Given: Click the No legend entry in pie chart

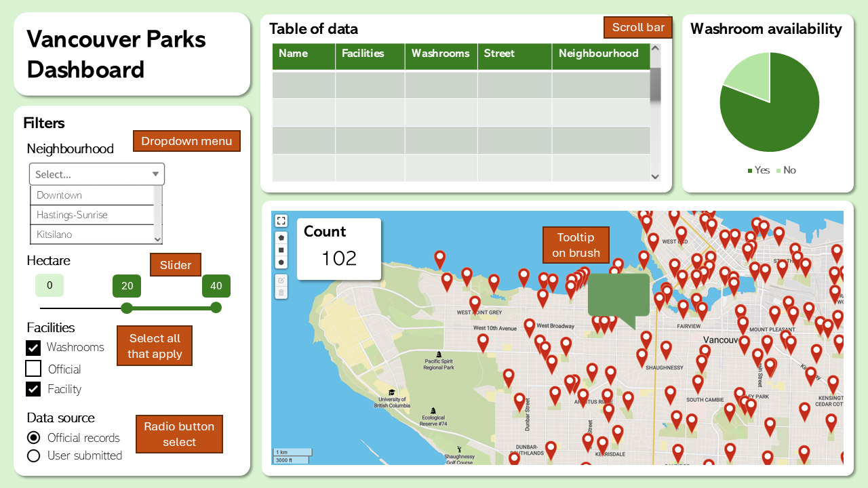Looking at the screenshot, I should (785, 170).
